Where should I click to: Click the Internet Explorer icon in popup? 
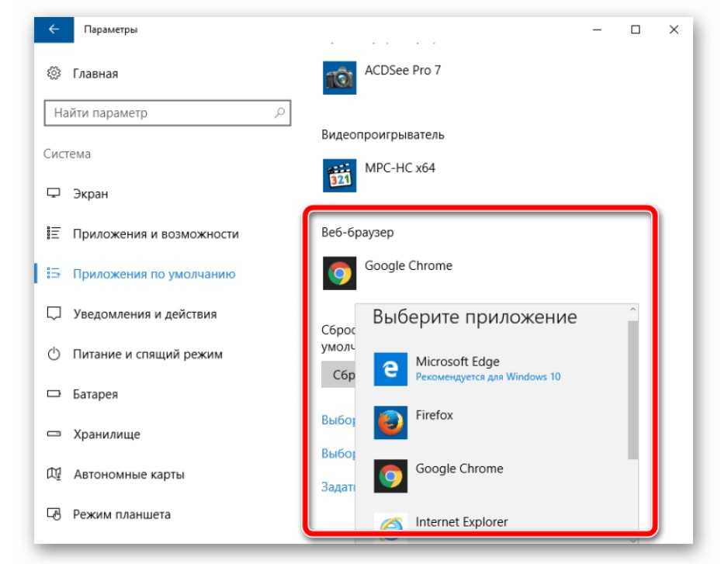390,524
